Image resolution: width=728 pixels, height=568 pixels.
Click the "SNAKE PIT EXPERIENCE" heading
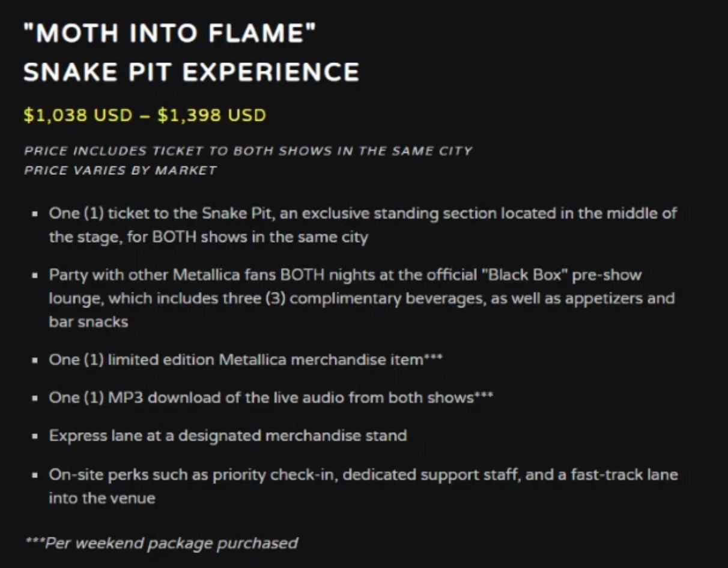pyautogui.click(x=191, y=72)
